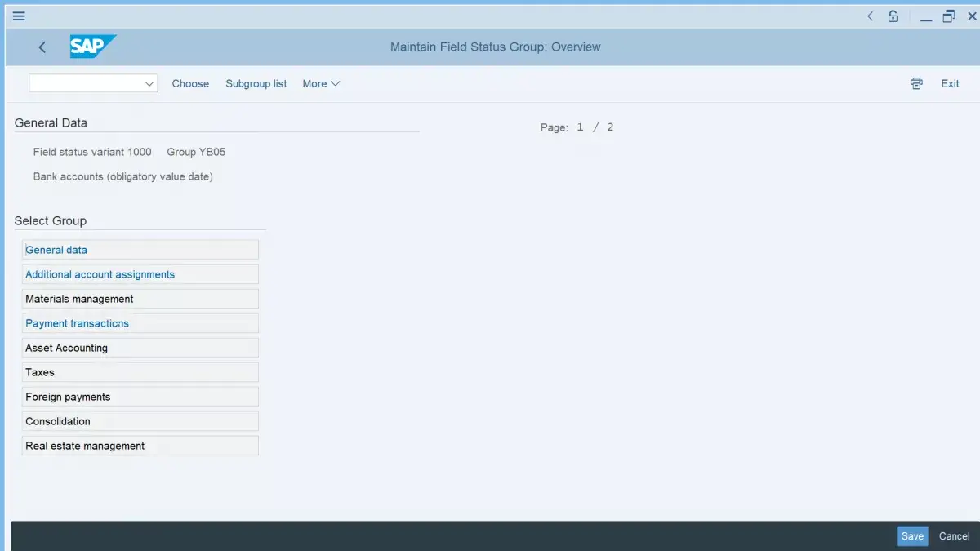The image size is (980, 551).
Task: Click Bank accounts obligatory value date text
Action: click(123, 176)
